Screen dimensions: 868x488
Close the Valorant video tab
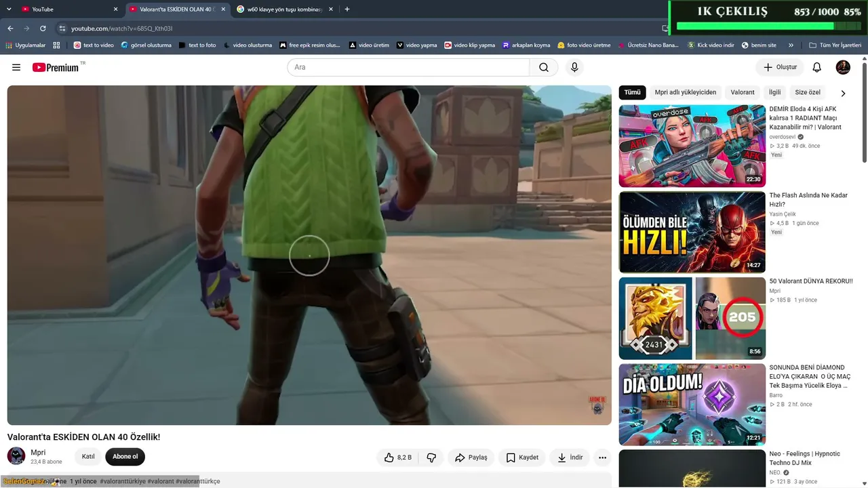coord(223,9)
